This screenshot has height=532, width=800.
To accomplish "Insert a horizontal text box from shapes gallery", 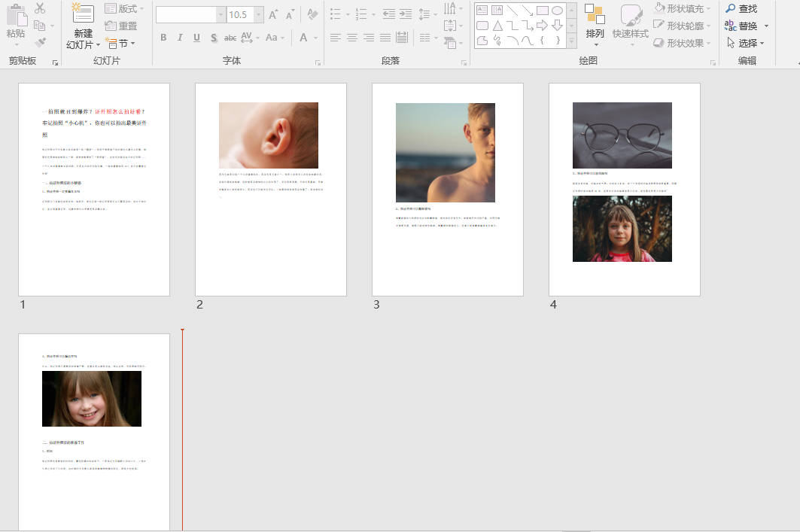I will [482, 10].
